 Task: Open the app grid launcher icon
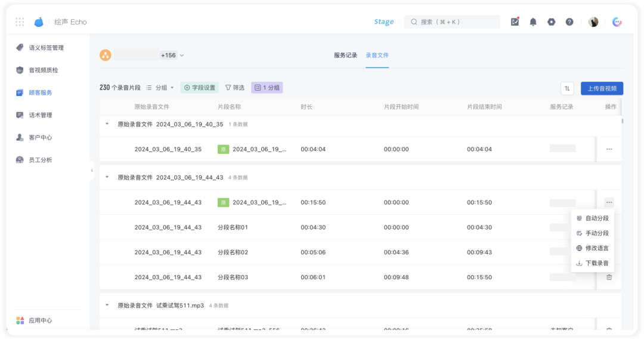[x=20, y=21]
